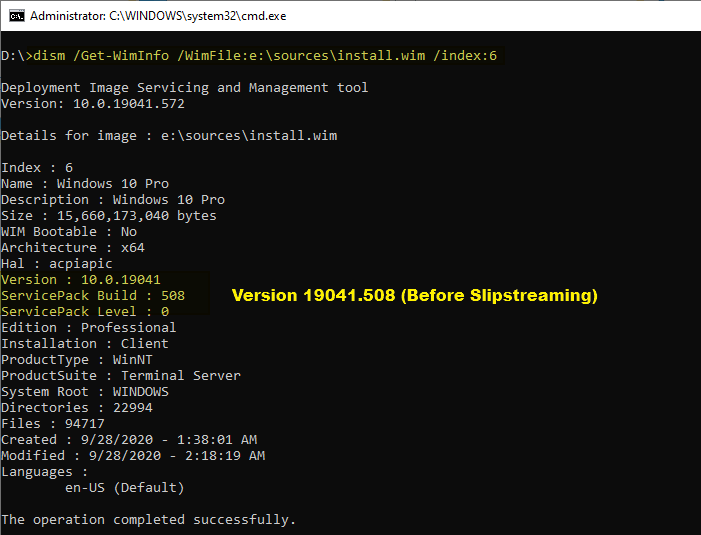Click the window title 'Administrator: C:\WINDOWS\system32\cmd.exe'
This screenshot has width=701, height=535.
(158, 16)
